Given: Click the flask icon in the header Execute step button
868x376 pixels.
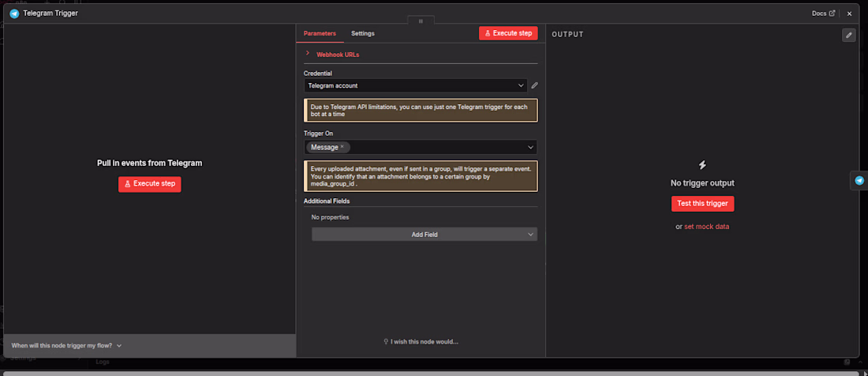Looking at the screenshot, I should coord(488,33).
